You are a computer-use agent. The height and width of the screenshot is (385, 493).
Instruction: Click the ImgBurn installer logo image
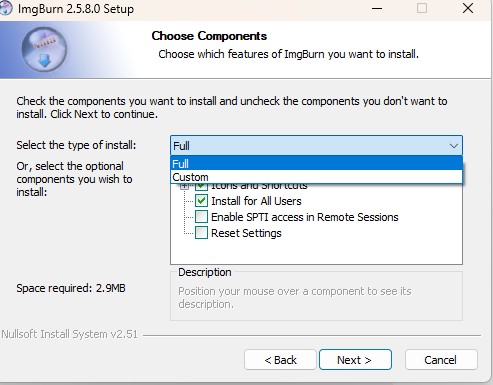(x=44, y=49)
